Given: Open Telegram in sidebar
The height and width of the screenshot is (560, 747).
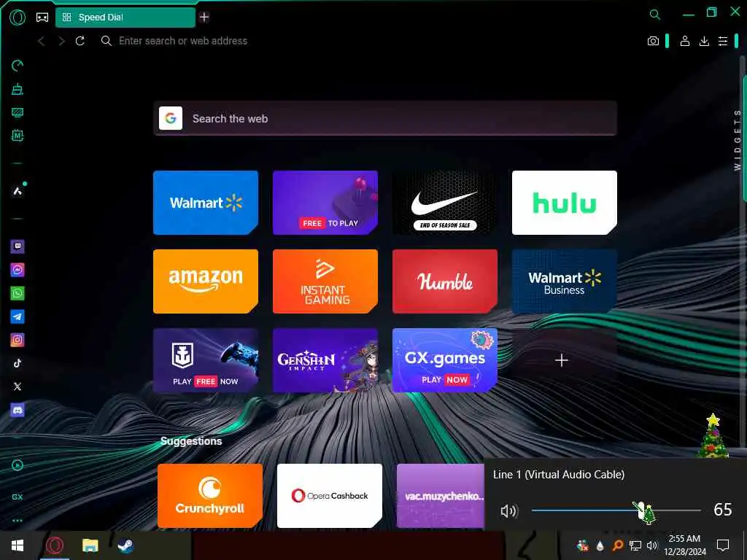Looking at the screenshot, I should 18,316.
